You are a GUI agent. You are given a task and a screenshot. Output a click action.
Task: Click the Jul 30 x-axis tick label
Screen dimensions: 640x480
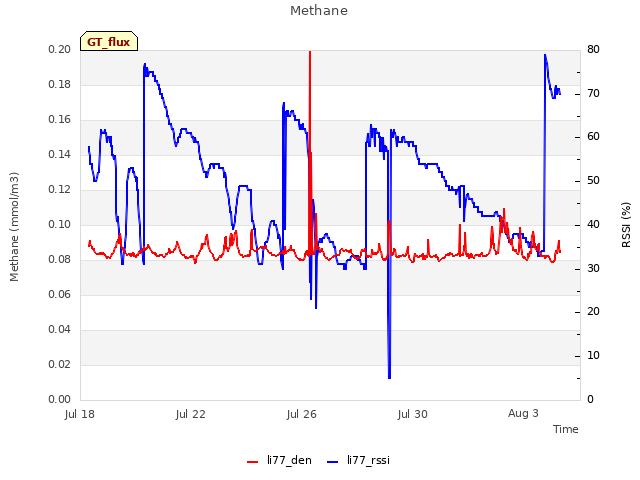[413, 414]
